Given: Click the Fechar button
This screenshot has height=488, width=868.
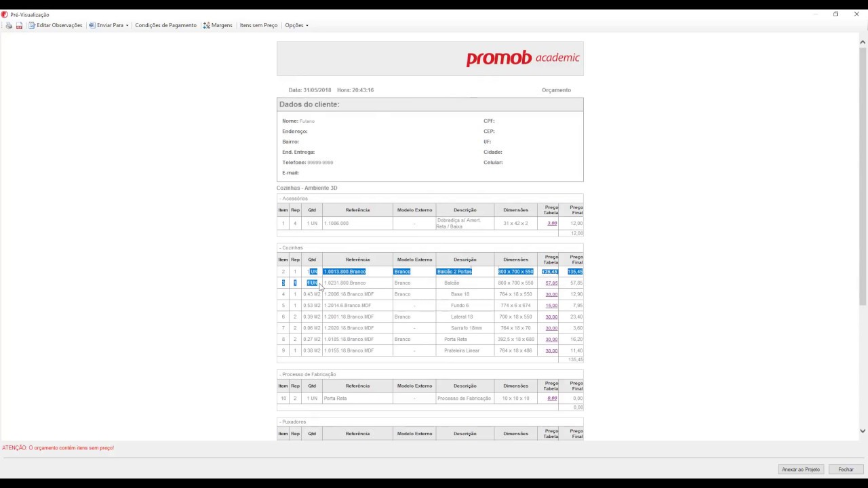Looking at the screenshot, I should [846, 469].
